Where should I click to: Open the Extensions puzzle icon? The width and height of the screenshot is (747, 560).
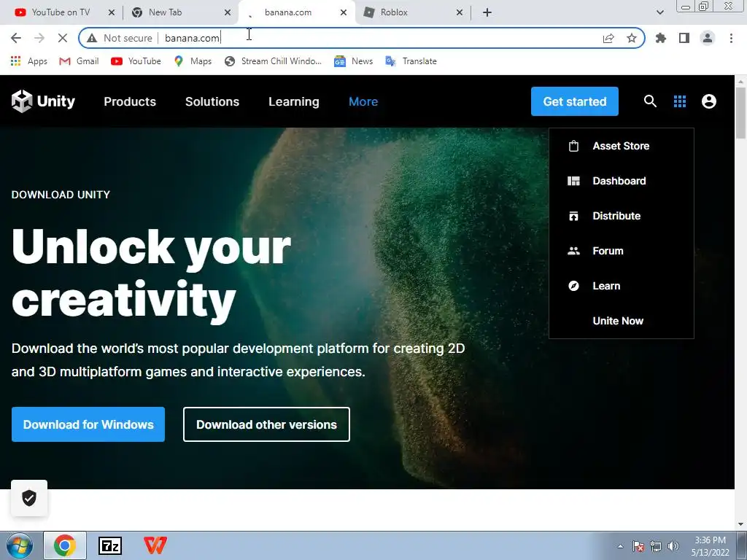pyautogui.click(x=661, y=38)
